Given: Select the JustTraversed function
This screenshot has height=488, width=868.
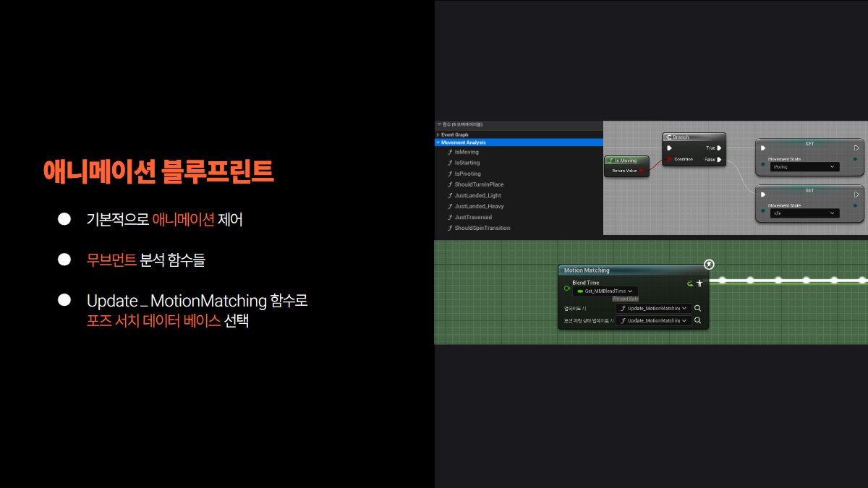Looking at the screenshot, I should [x=473, y=217].
